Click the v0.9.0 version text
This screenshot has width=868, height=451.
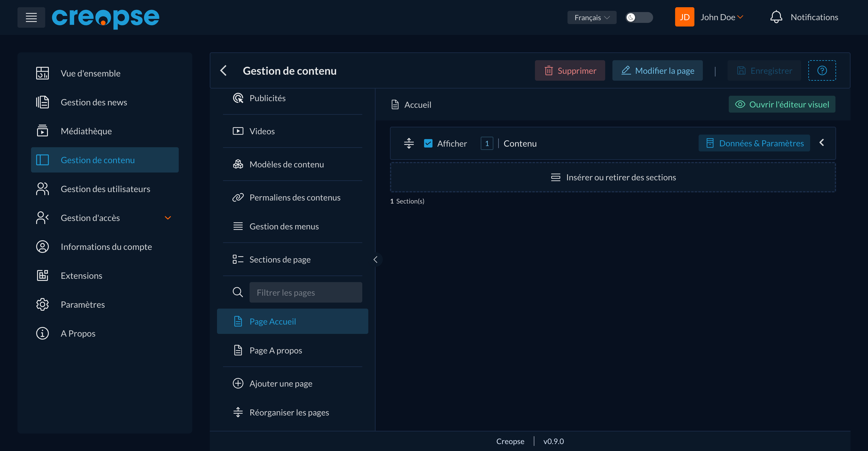coord(553,441)
